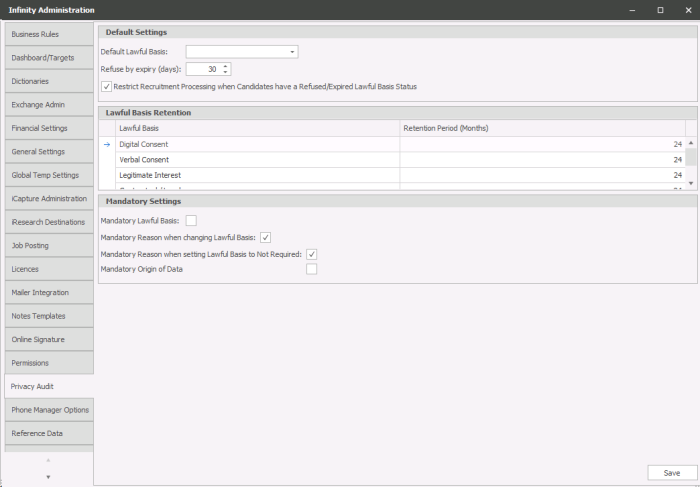Select the Legitimate Interest row
Image resolution: width=700 pixels, height=487 pixels.
257,175
